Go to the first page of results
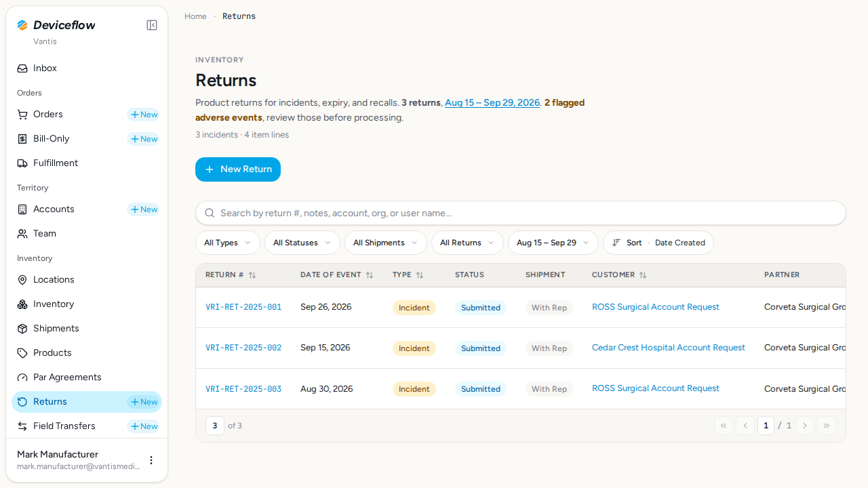868x488 pixels. (724, 426)
